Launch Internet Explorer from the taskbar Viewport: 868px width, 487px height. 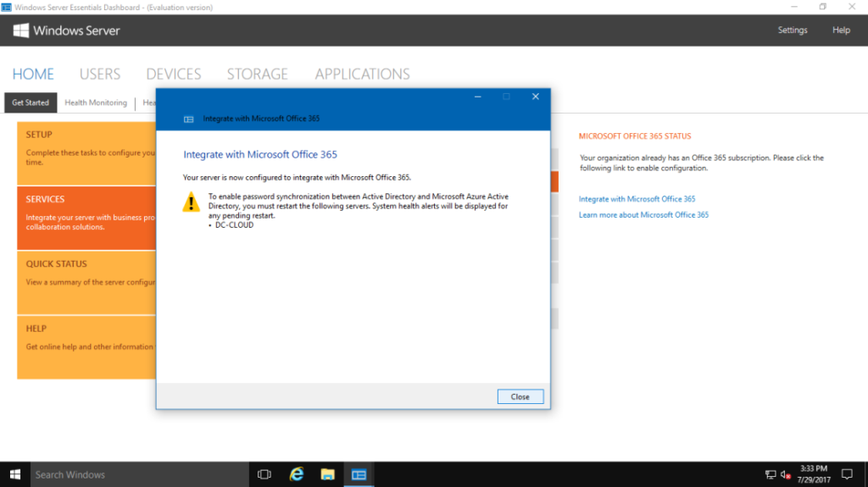point(296,474)
